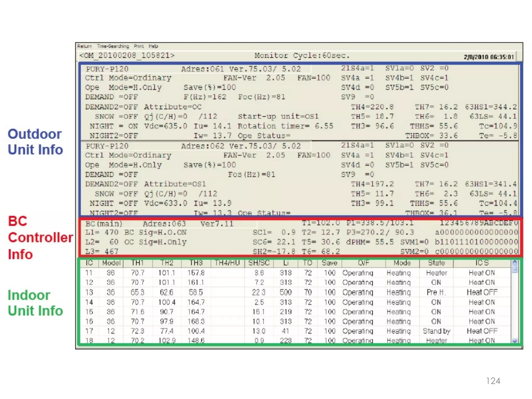Select indoor unit row IC 11
This screenshot has height=399, width=532.
pyautogui.click(x=89, y=273)
